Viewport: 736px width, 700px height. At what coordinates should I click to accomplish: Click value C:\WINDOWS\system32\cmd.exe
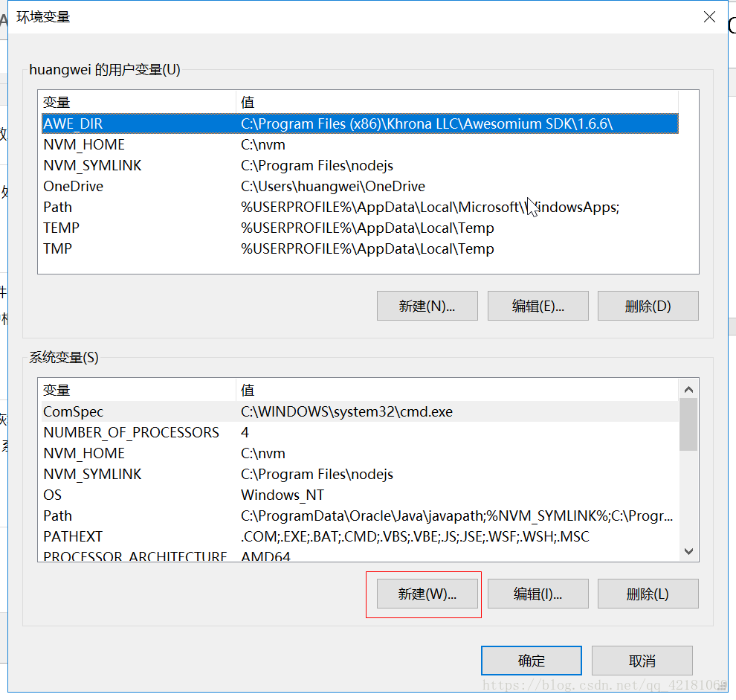pyautogui.click(x=346, y=411)
